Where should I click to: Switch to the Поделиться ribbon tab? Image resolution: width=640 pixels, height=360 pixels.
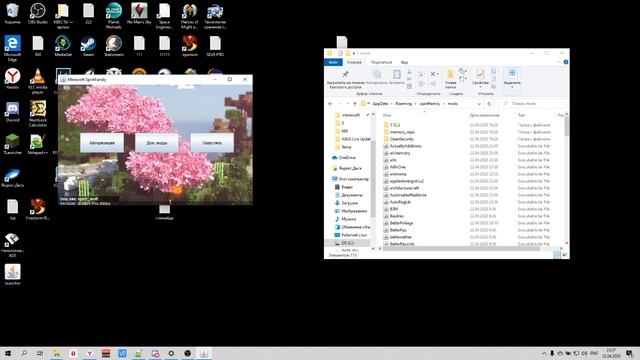381,62
